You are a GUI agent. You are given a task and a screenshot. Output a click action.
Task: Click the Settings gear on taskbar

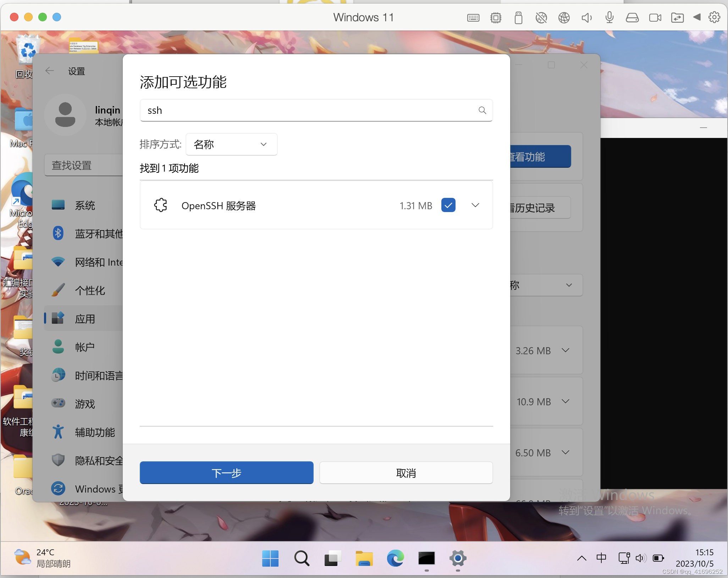[x=458, y=558]
